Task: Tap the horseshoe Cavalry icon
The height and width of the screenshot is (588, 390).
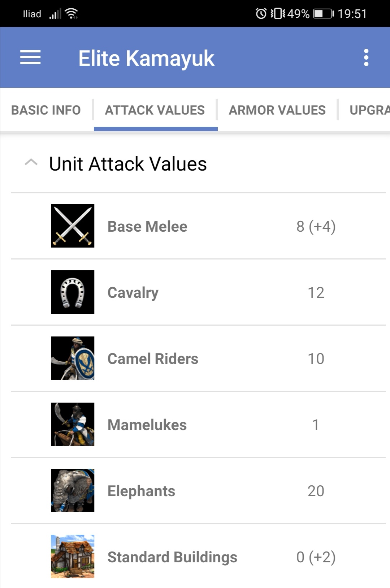Action: point(73,292)
